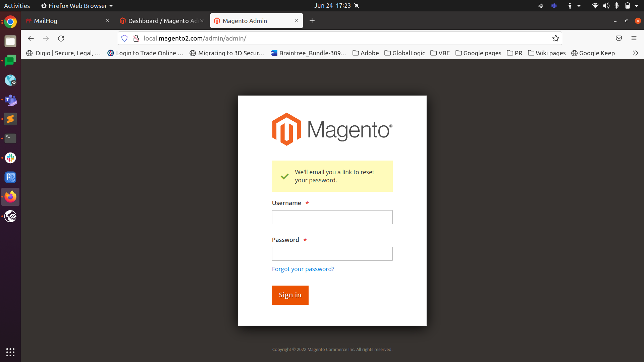
Task: Open a new tab with plus icon
Action: (x=312, y=21)
